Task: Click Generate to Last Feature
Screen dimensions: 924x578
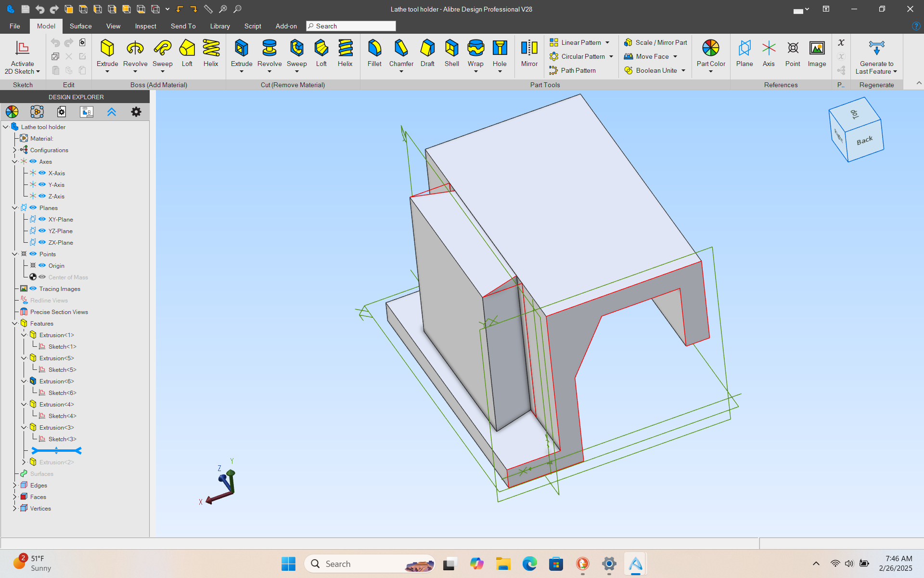Action: tap(876, 57)
